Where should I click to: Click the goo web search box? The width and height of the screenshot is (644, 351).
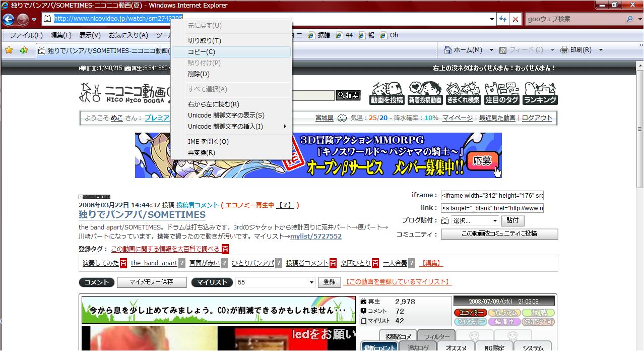tap(574, 19)
